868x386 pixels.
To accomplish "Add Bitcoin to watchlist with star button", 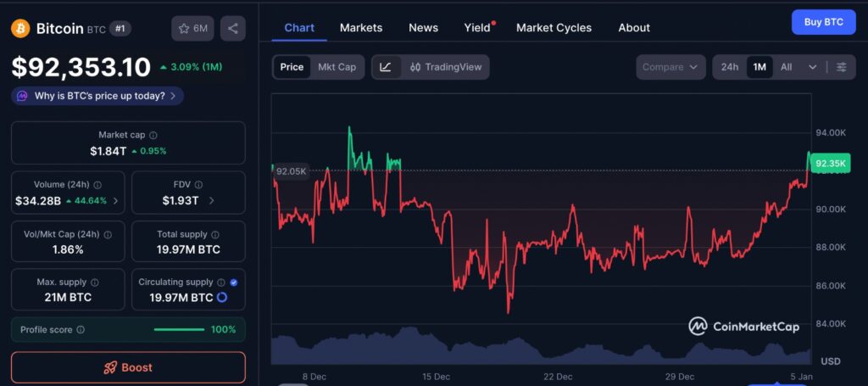I will pos(192,28).
